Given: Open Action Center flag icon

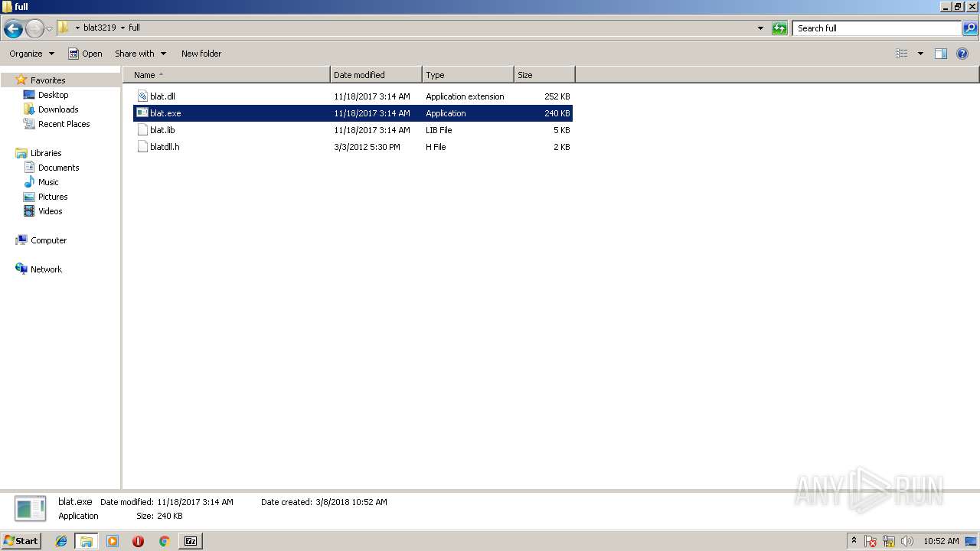Looking at the screenshot, I should (871, 541).
